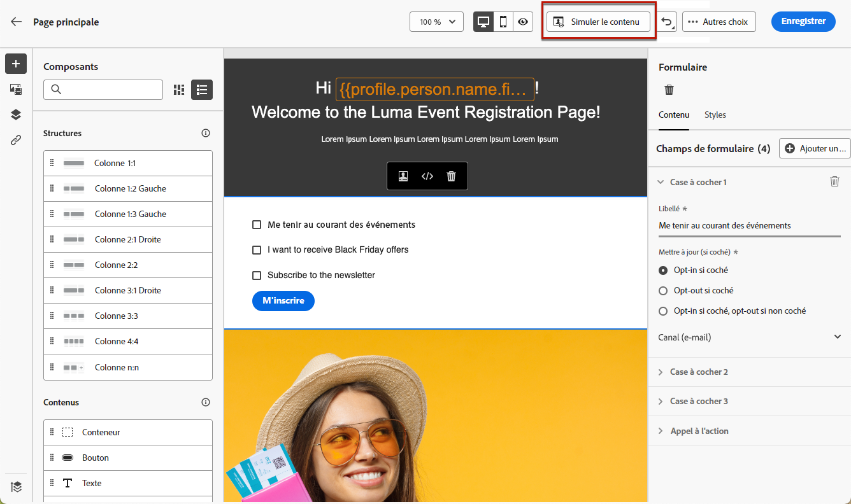This screenshot has height=504, width=851.
Task: Click the bottom-left stacked layers icon
Action: 16,487
